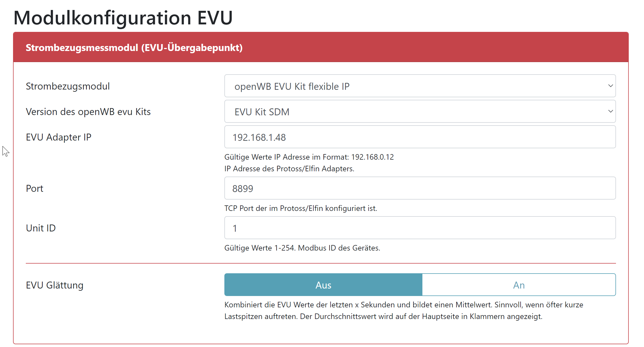Screen dimensions: 644x347
Task: Click the Version des openWB evu Kits label
Action: coord(88,112)
